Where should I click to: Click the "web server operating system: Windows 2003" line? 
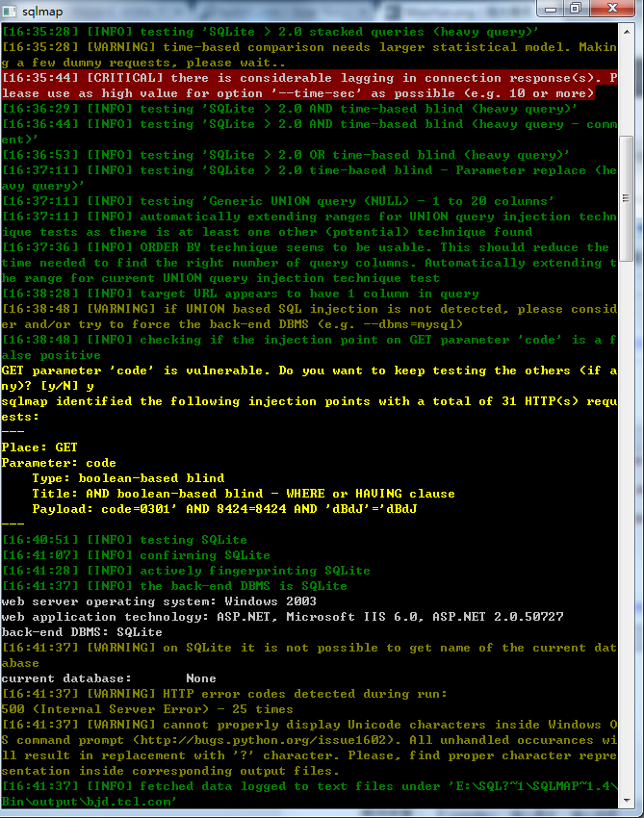159,601
